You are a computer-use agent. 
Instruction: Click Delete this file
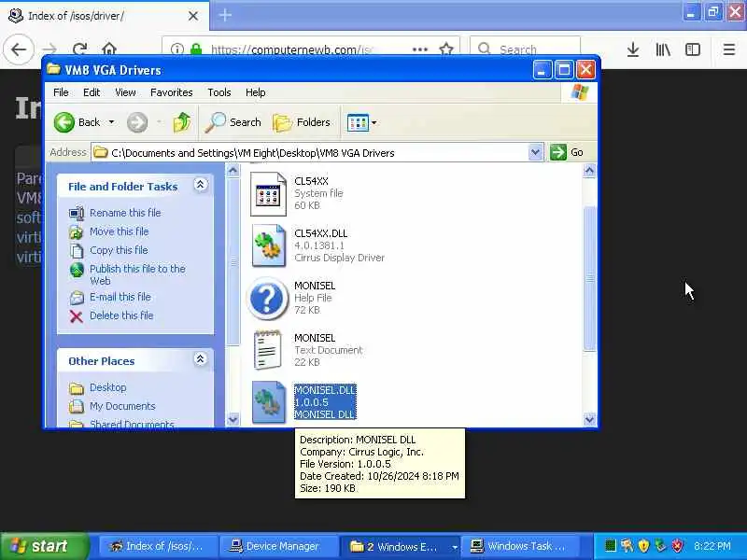(x=121, y=315)
